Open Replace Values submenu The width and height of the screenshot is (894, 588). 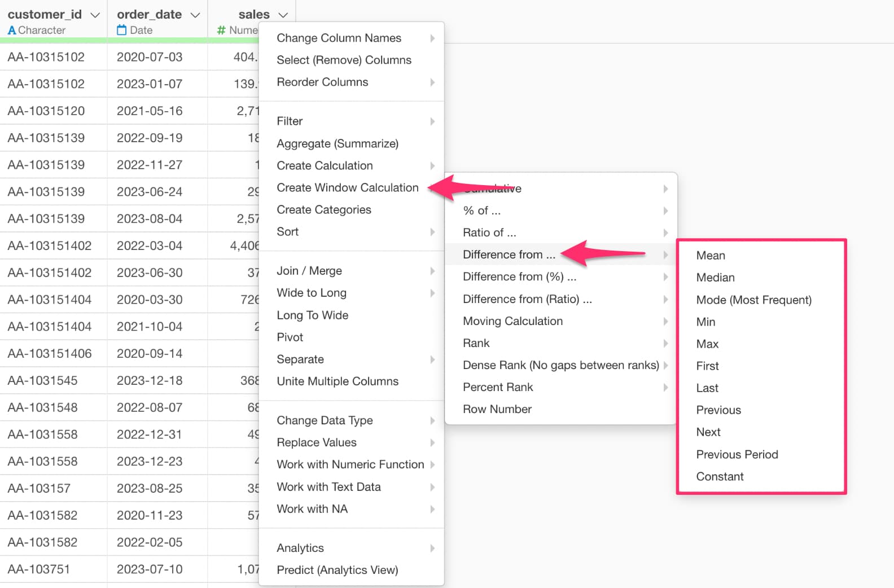click(351, 442)
